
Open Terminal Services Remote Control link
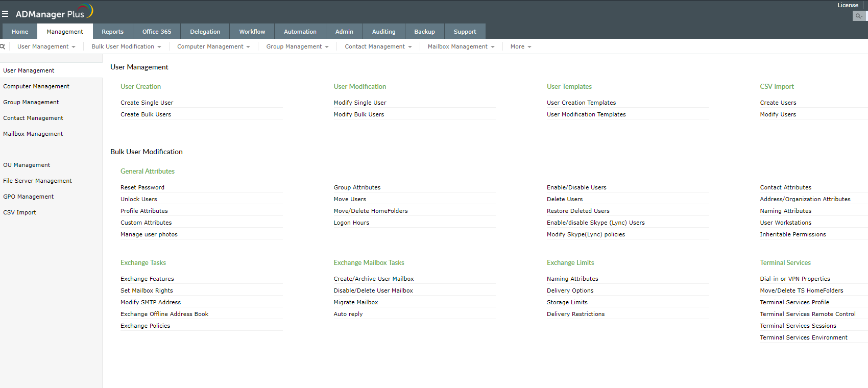[x=807, y=314]
